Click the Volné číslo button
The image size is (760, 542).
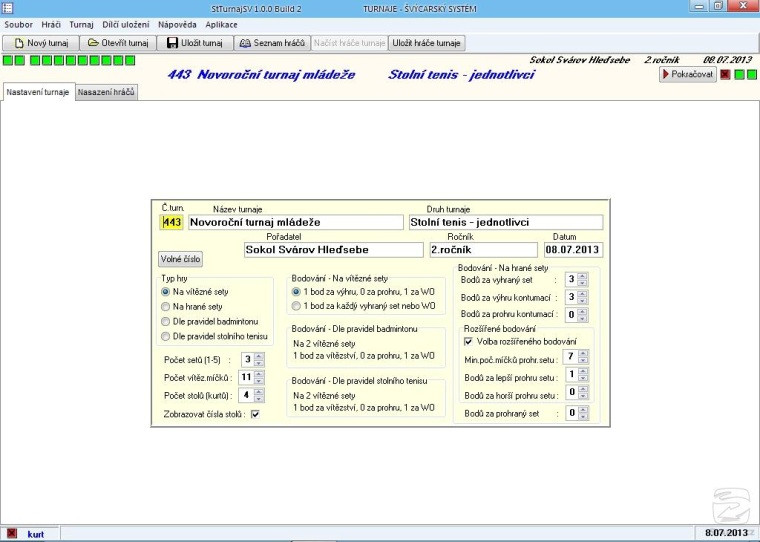pos(180,259)
